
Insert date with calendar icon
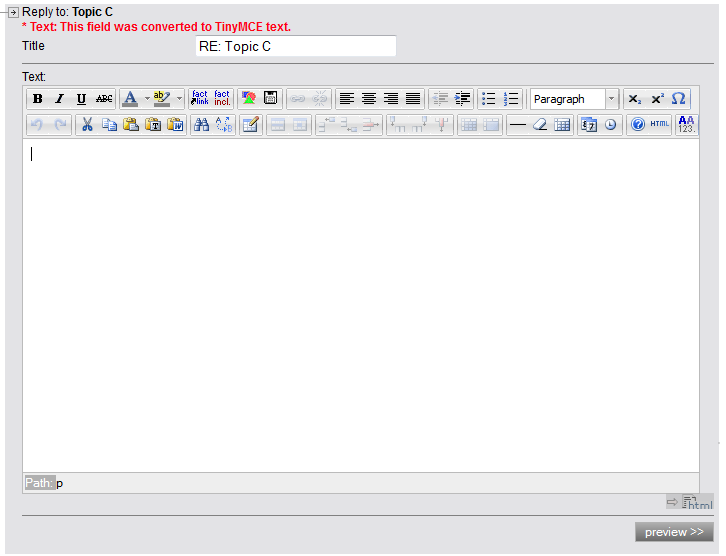tap(589, 125)
